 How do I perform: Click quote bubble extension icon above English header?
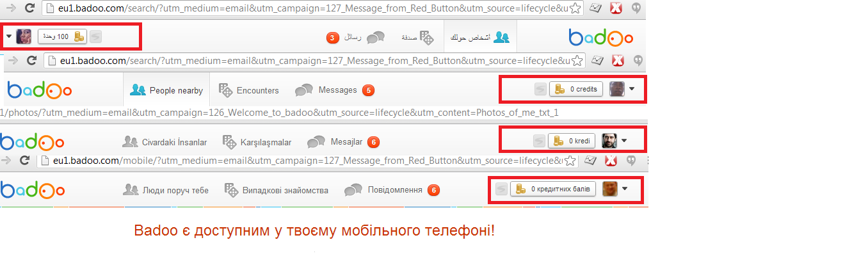[x=638, y=61]
